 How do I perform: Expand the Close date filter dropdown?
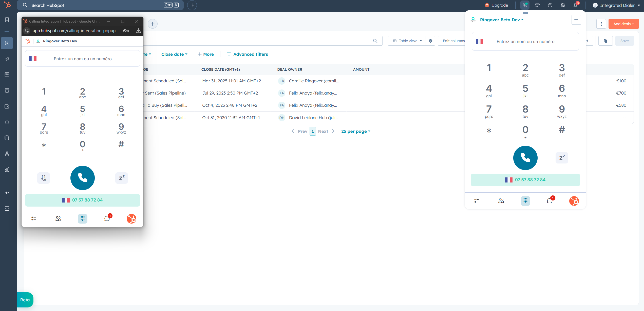point(174,54)
